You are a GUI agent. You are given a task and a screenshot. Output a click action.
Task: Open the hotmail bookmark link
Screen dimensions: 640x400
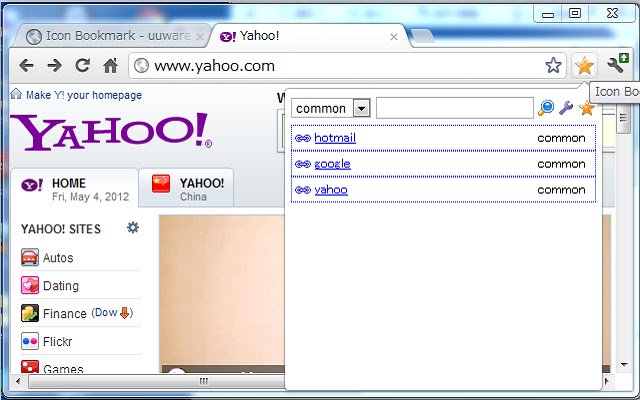tap(335, 138)
